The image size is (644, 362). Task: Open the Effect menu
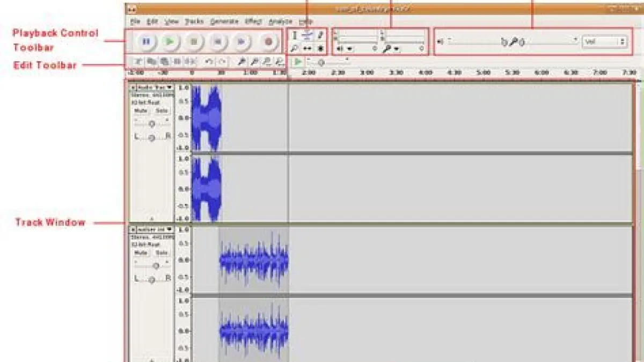tap(253, 21)
